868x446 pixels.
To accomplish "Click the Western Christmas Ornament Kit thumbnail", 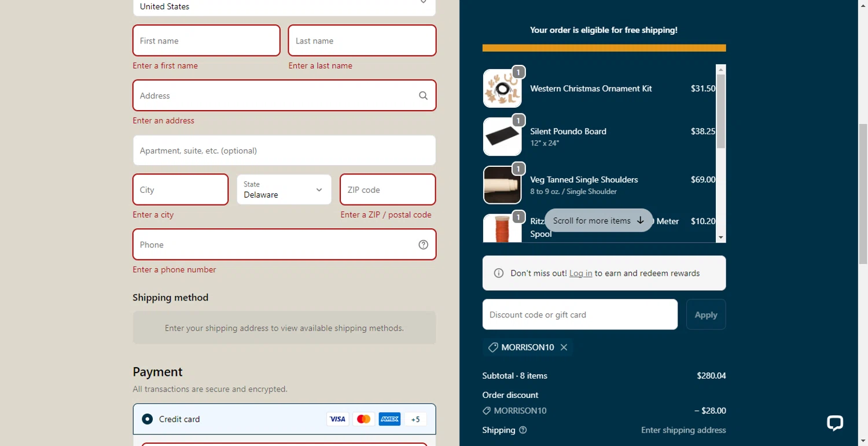I will [502, 89].
